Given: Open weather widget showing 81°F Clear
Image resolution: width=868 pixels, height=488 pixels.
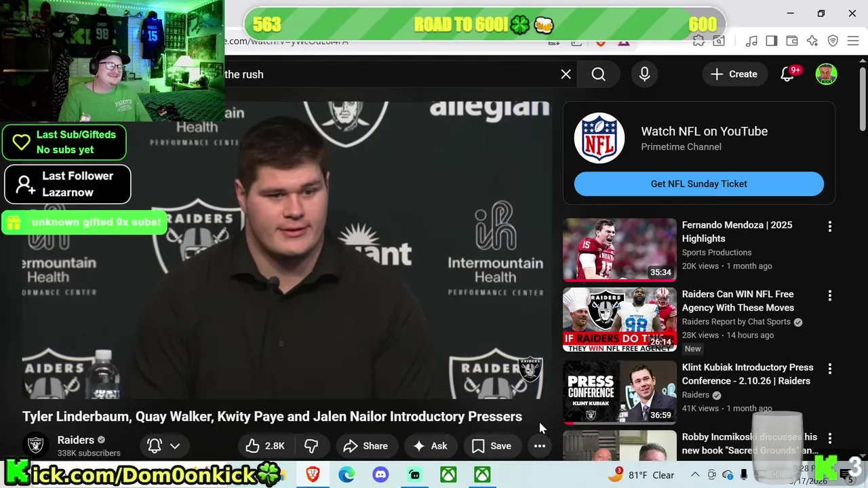Looking at the screenshot, I should 641,474.
